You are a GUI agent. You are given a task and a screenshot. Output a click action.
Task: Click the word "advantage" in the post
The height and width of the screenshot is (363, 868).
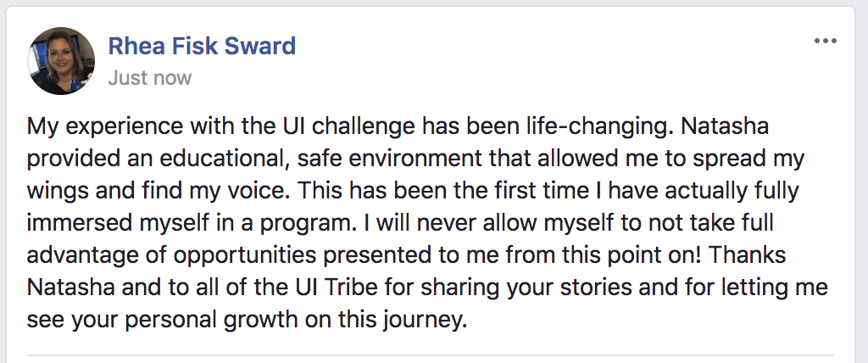coord(81,256)
